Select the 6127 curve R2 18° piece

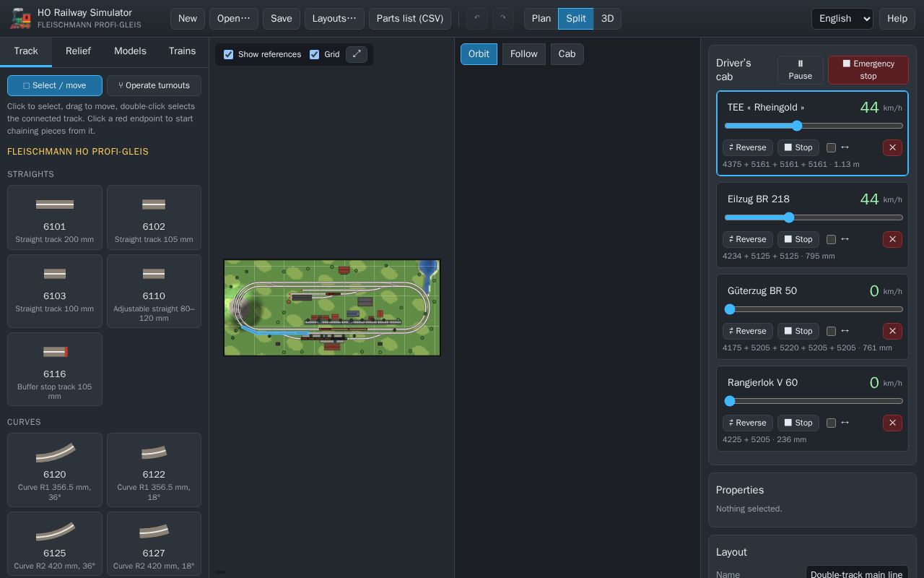click(154, 544)
